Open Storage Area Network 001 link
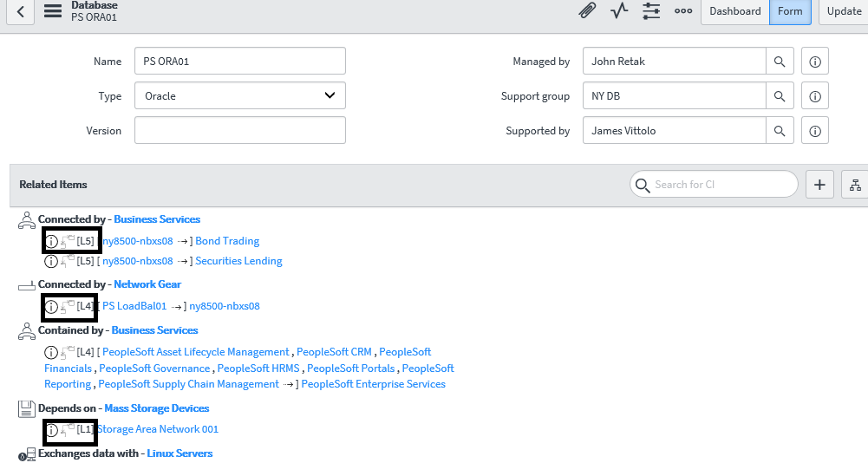Screen dimensions: 868x463 point(158,429)
